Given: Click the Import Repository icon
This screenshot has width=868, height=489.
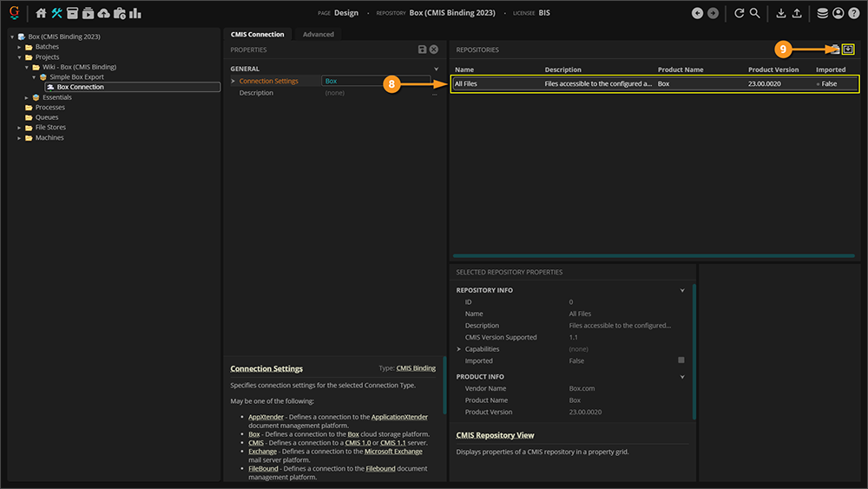Looking at the screenshot, I should [x=848, y=50].
